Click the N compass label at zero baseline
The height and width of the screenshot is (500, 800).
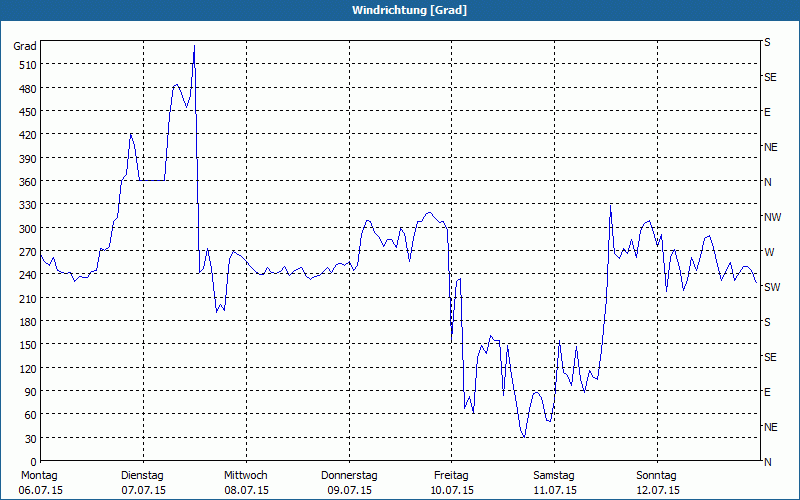[x=768, y=462]
